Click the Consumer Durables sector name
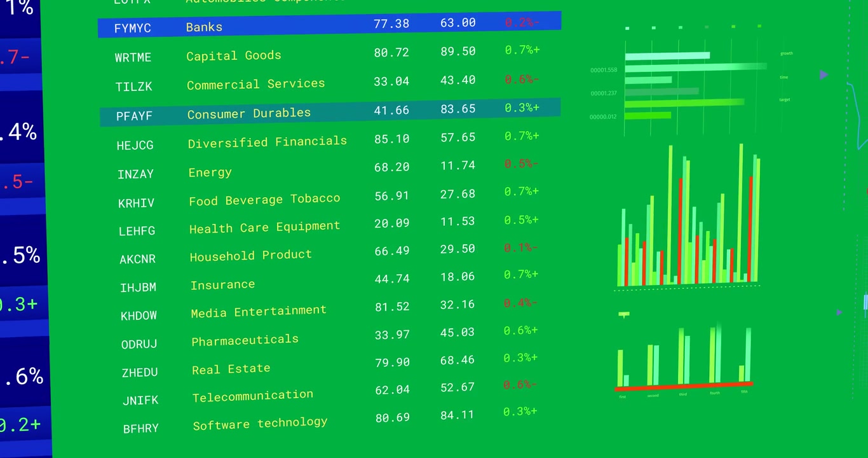 (x=249, y=114)
